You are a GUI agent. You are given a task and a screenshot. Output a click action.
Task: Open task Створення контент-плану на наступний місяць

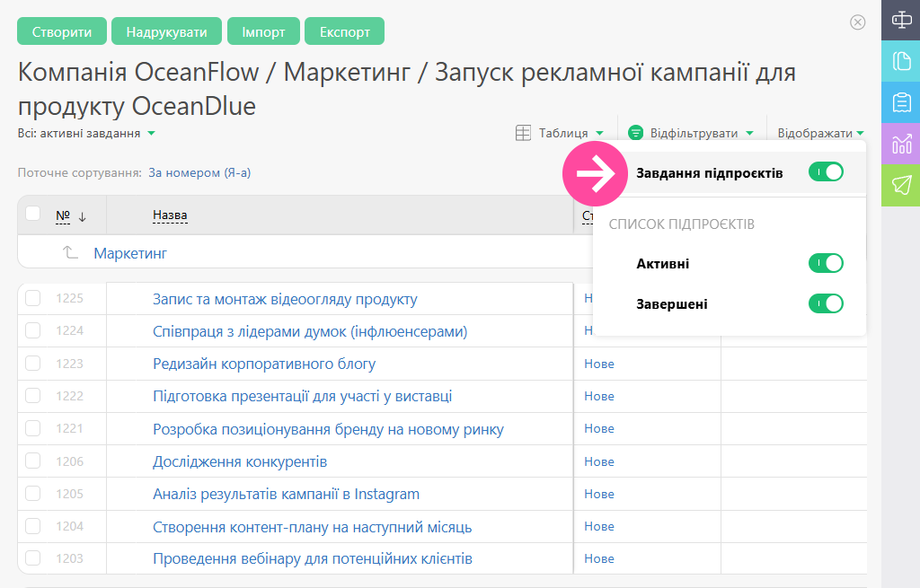[x=312, y=527]
